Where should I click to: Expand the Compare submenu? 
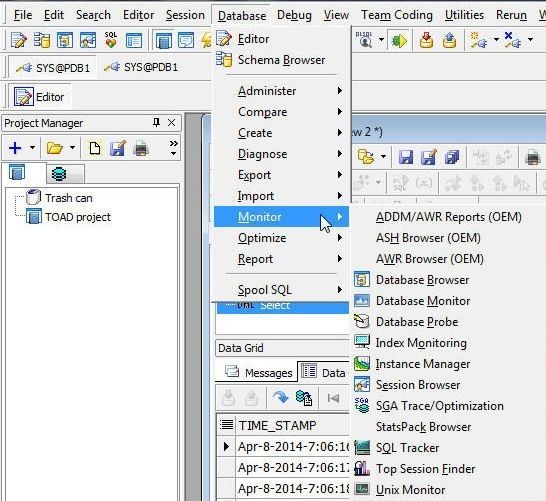pos(281,112)
